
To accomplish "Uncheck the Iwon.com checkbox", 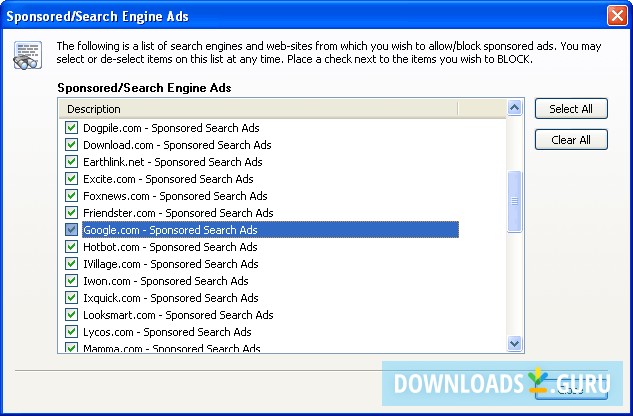I will (71, 281).
